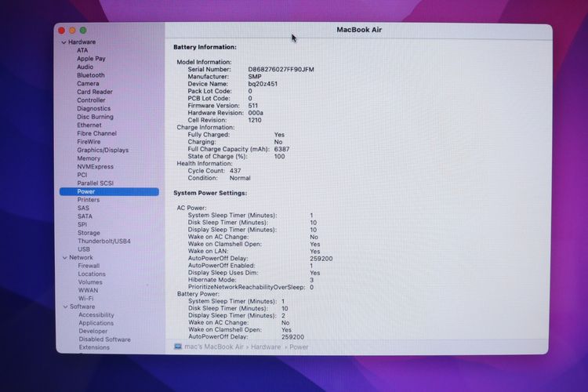Click the battery serial number value

[281, 70]
